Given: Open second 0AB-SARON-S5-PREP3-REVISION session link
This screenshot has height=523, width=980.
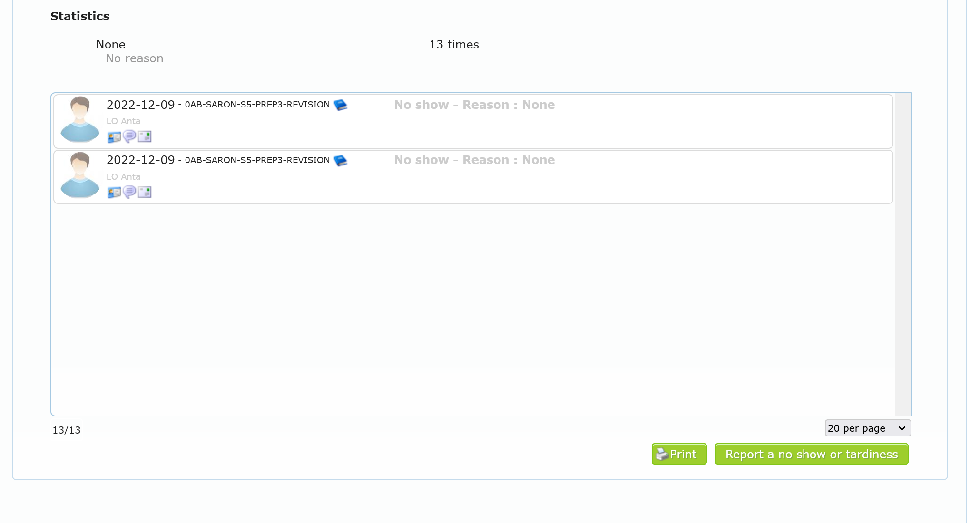Looking at the screenshot, I should coord(257,160).
